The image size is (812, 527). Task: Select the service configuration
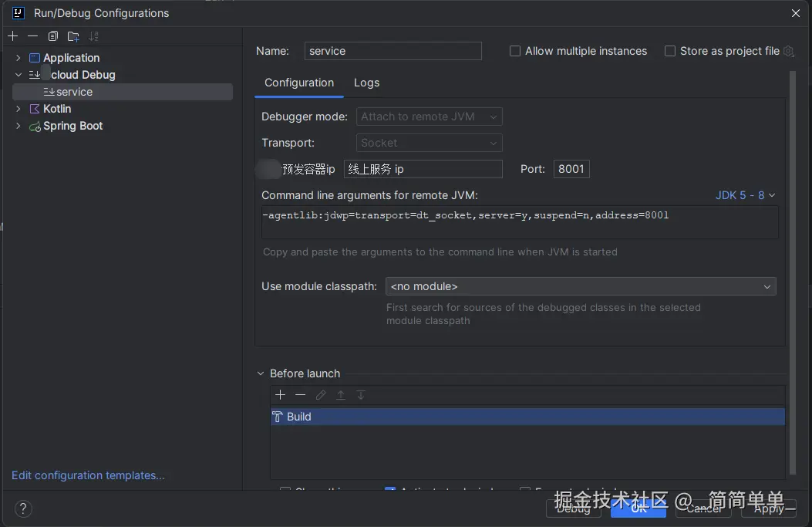(x=123, y=92)
